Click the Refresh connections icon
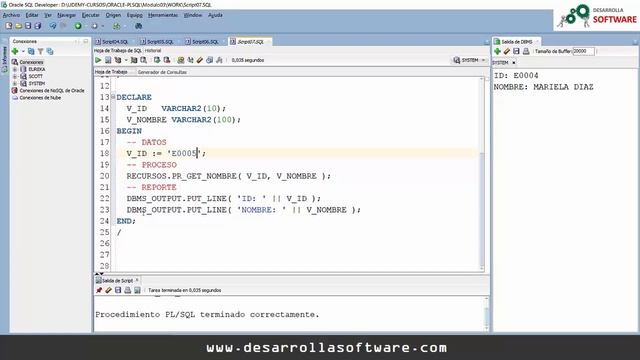The height and width of the screenshot is (360, 640). (31, 51)
